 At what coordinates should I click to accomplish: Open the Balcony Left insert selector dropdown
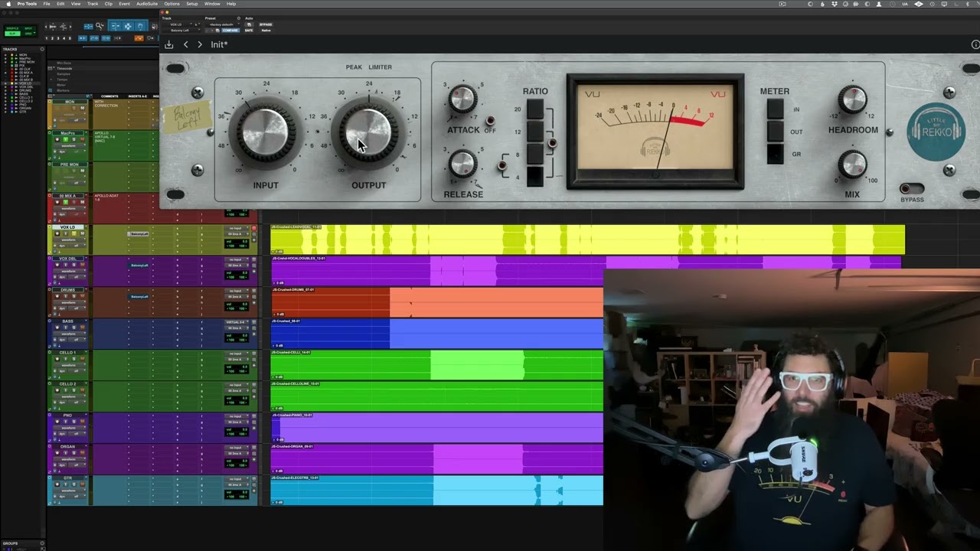pos(181,31)
